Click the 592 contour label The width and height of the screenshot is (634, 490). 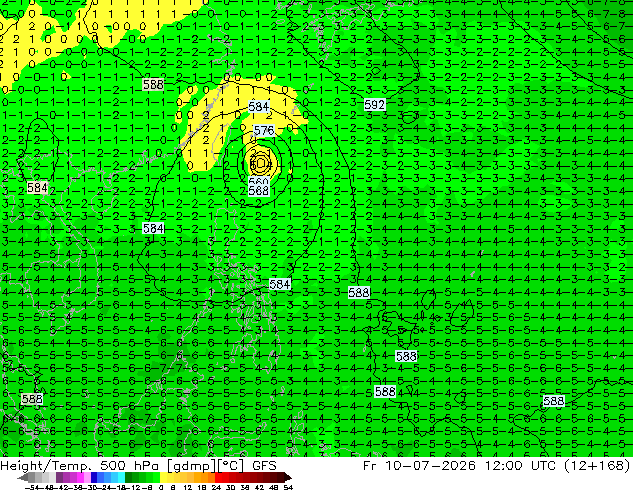point(374,105)
